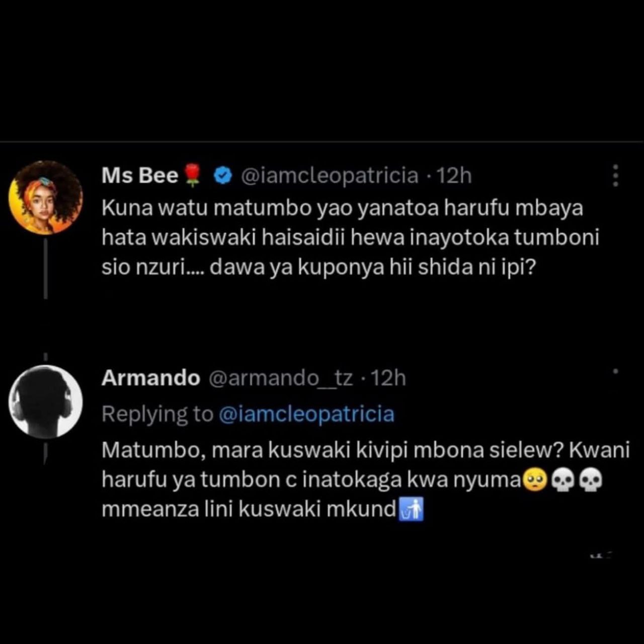
Task: Click the blue verified badge next to Ms Bee
Action: pos(222,176)
